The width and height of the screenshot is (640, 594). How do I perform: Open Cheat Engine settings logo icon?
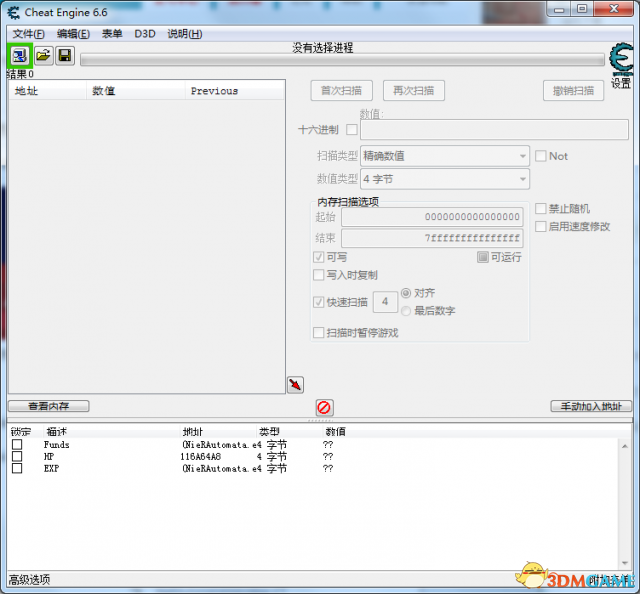point(621,60)
